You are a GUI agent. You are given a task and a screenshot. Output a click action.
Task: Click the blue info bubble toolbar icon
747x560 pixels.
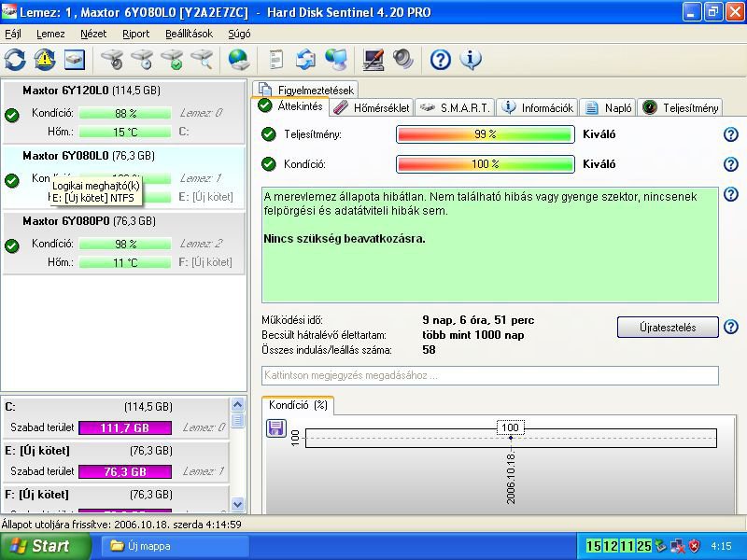[x=471, y=60]
